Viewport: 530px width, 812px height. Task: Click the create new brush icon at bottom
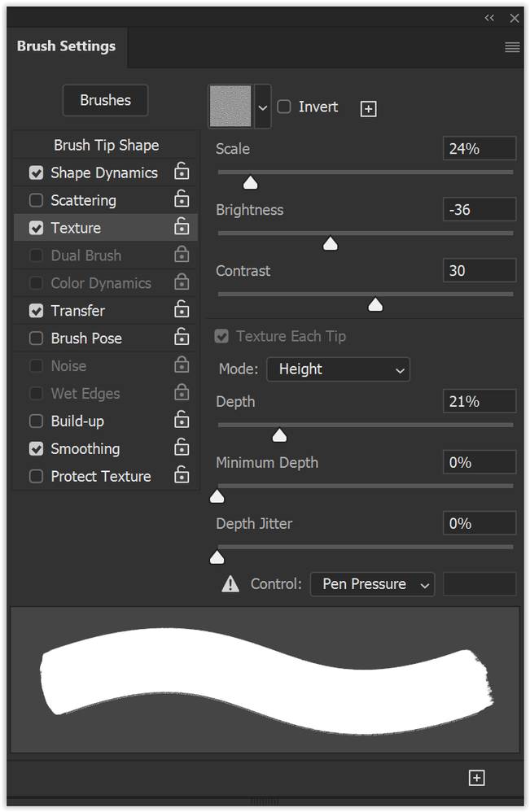477,778
